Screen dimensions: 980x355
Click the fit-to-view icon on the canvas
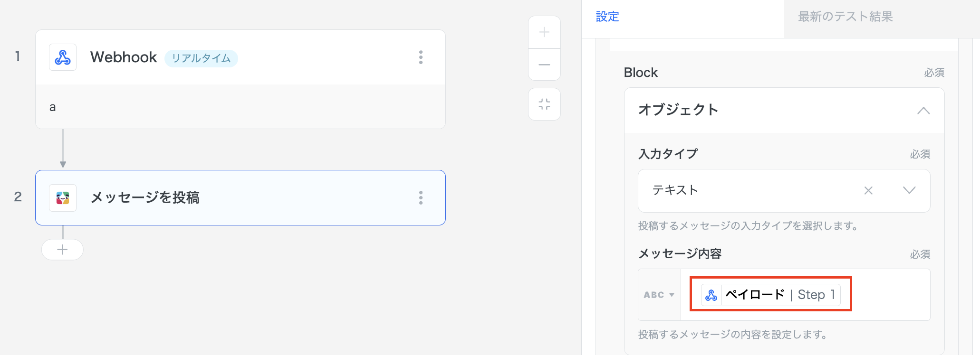pos(544,104)
